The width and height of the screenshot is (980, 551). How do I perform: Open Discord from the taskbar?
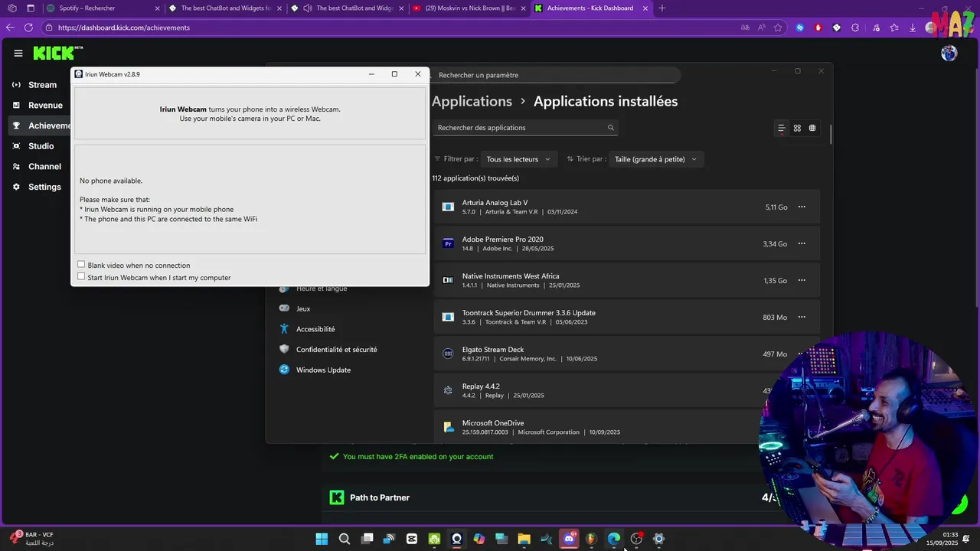tap(569, 539)
